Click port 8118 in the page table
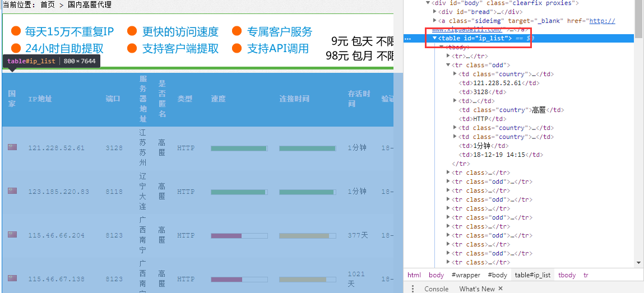Image resolution: width=644 pixels, height=293 pixels. [x=114, y=192]
